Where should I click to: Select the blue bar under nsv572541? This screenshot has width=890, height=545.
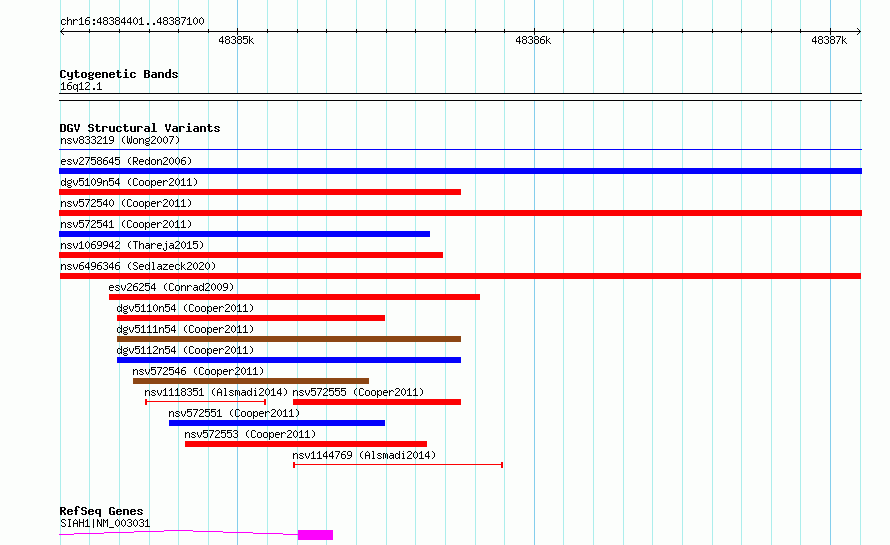coord(245,234)
